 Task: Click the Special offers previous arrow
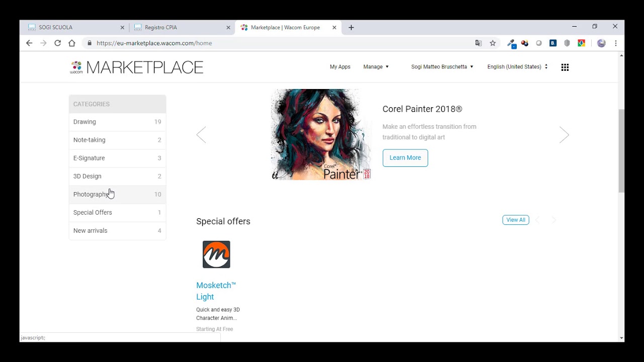537,220
